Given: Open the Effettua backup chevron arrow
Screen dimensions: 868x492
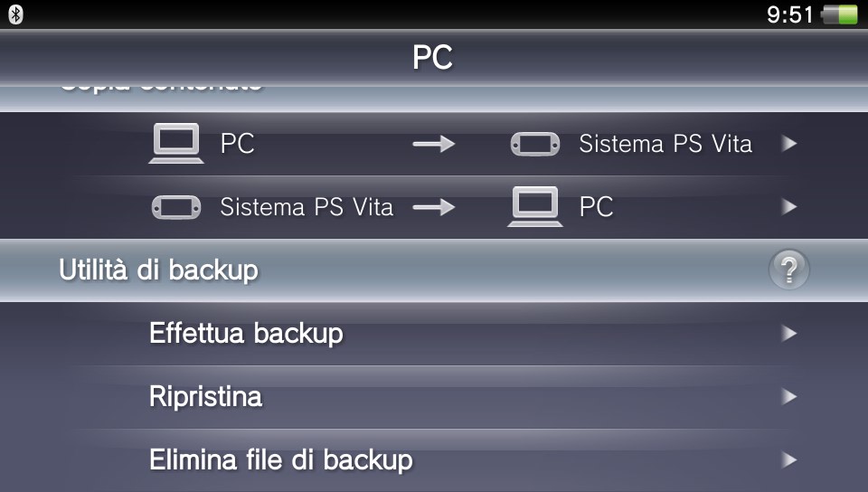Looking at the screenshot, I should tap(788, 333).
